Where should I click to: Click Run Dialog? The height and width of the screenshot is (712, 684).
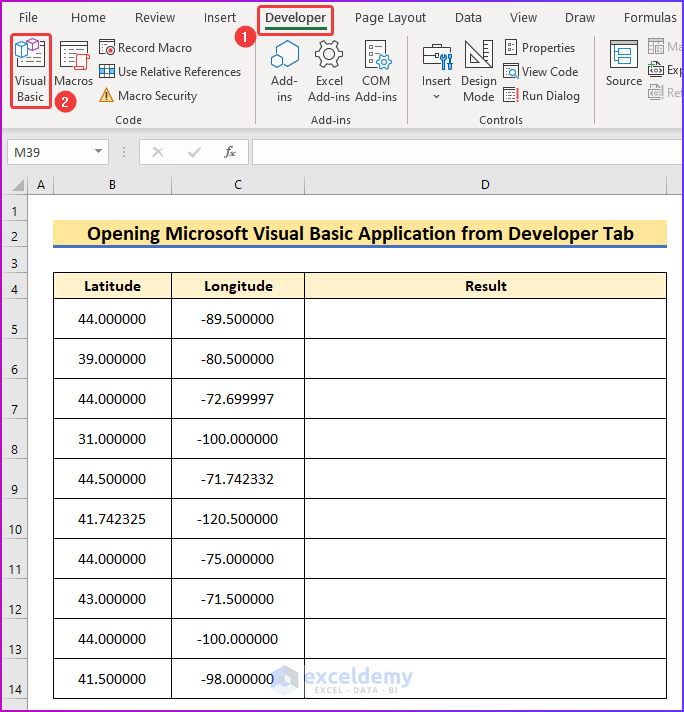(542, 96)
